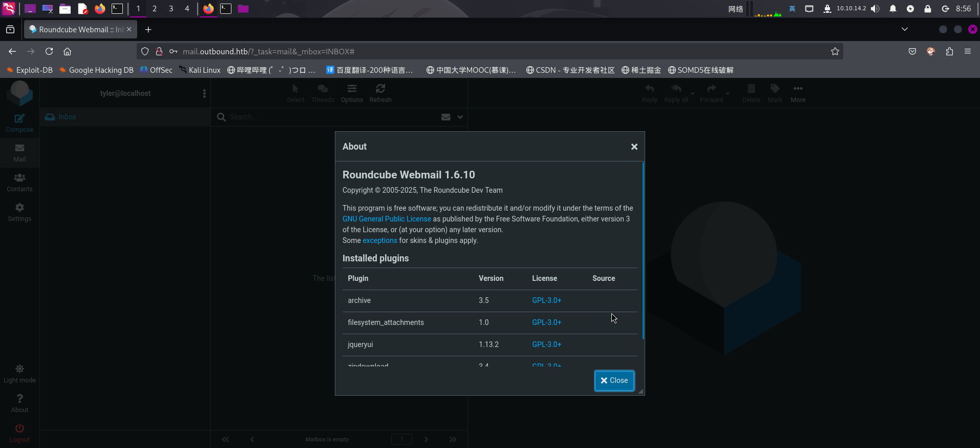980x448 pixels.
Task: Open About from the sidebar
Action: point(19,403)
